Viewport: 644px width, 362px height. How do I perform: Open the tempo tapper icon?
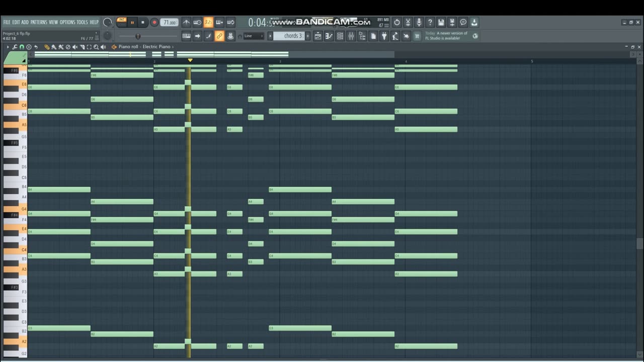[395, 36]
